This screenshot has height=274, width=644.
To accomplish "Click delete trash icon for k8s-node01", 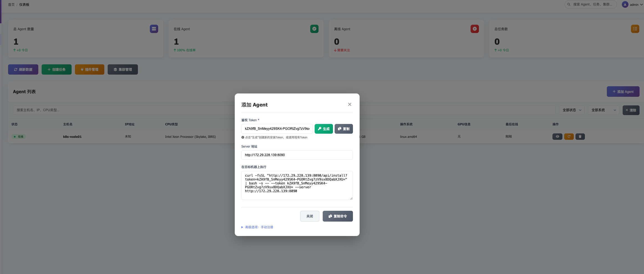I will coord(580,136).
